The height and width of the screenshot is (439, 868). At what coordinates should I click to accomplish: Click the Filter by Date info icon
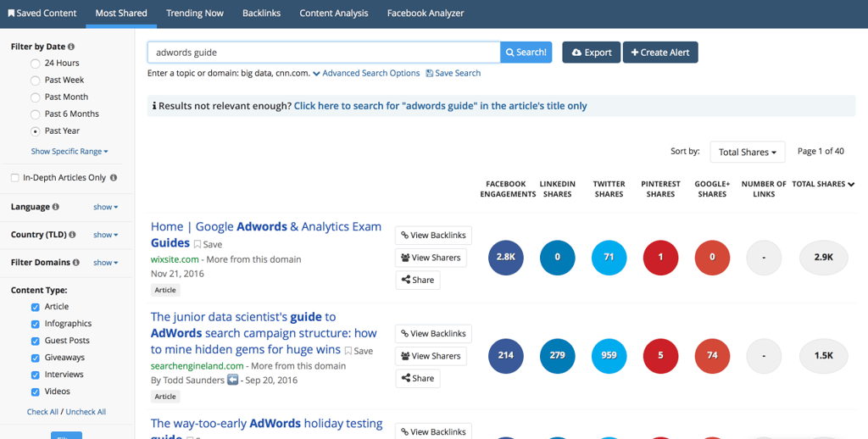[x=71, y=47]
